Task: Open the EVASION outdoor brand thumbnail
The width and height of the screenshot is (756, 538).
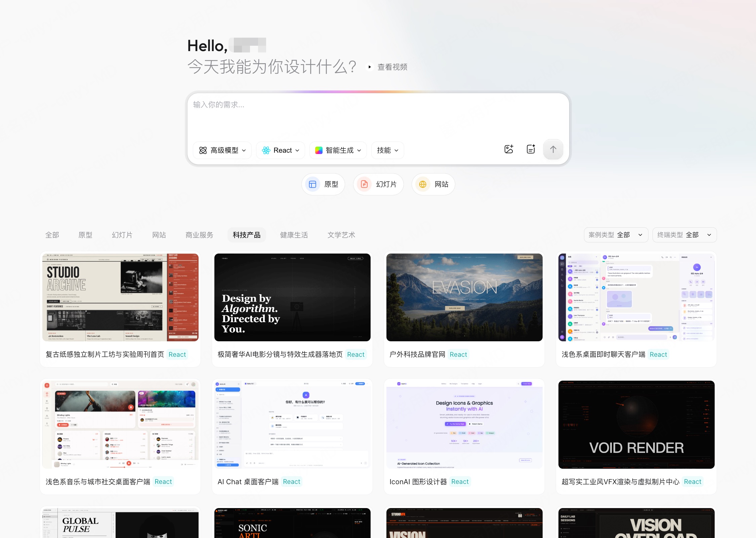Action: (x=464, y=297)
